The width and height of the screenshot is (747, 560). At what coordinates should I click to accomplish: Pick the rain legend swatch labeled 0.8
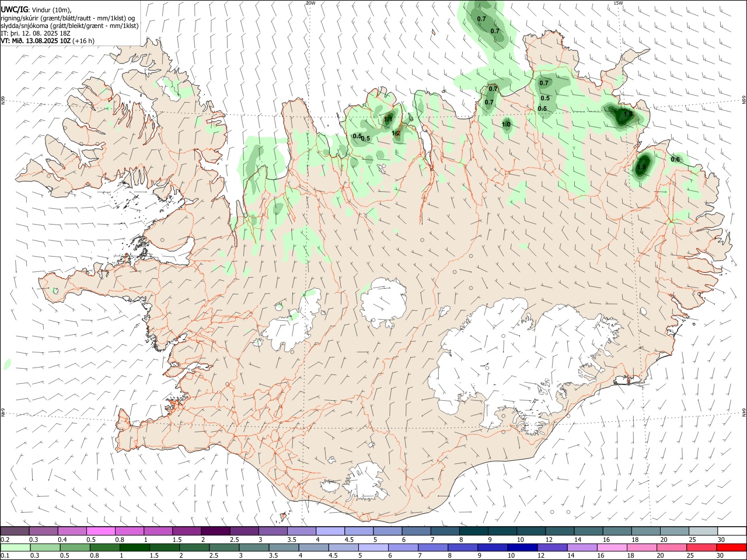pyautogui.click(x=104, y=547)
